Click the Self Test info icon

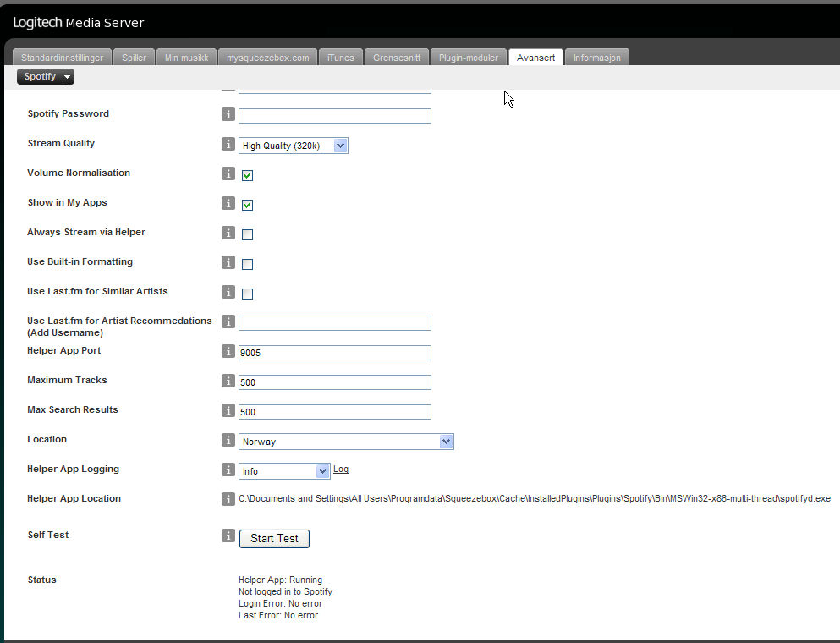point(228,536)
